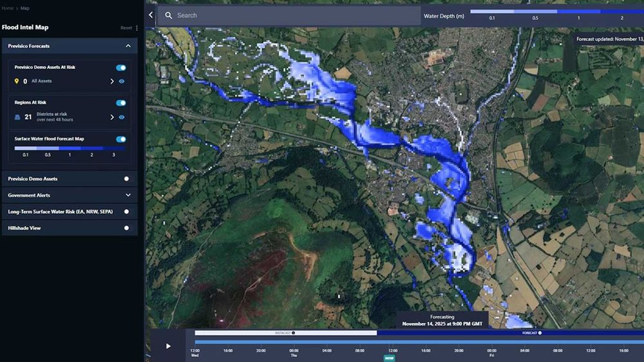
Task: Select the Instacast timeline segment
Action: tap(285, 333)
